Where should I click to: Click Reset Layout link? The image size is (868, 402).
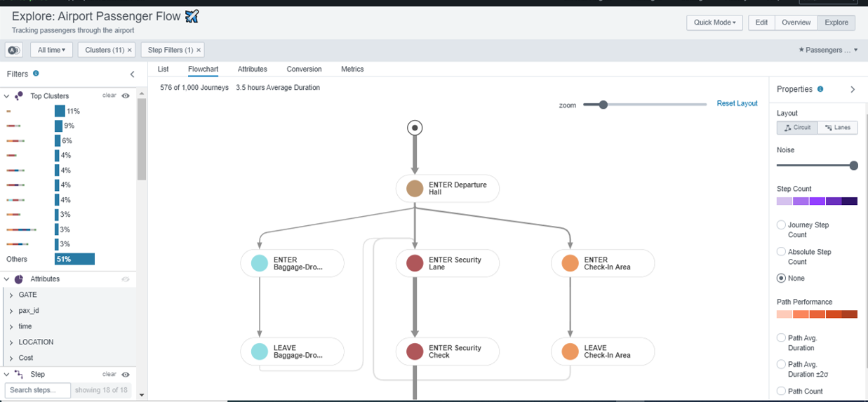[737, 103]
